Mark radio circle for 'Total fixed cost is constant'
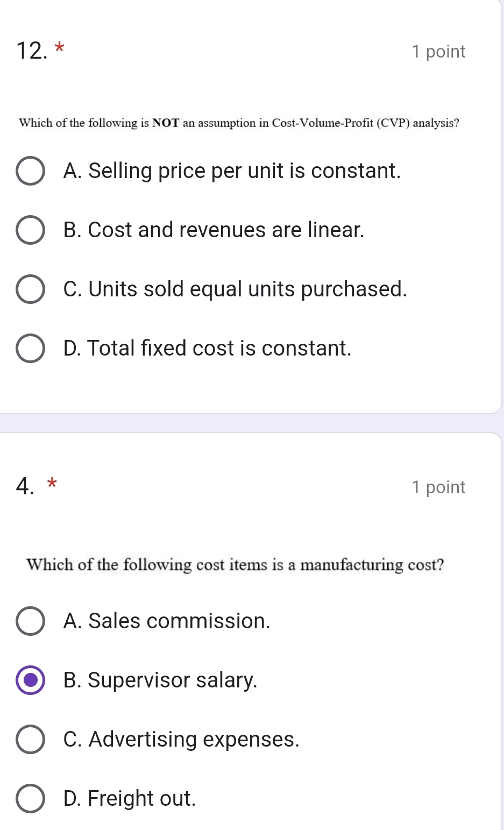The width and height of the screenshot is (504, 830). click(30, 349)
